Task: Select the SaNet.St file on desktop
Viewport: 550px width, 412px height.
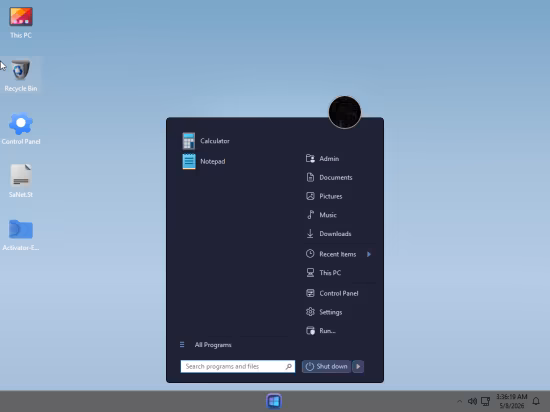Action: (x=21, y=181)
